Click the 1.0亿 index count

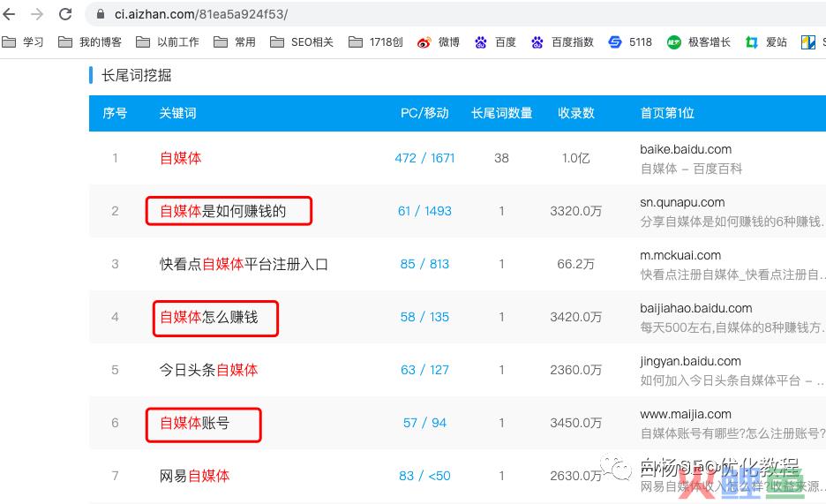(575, 158)
